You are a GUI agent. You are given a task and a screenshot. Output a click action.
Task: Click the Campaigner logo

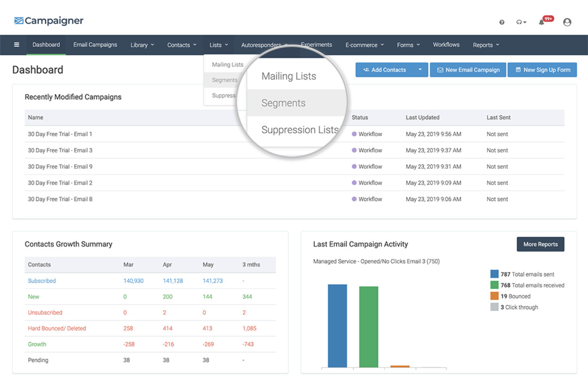(48, 20)
